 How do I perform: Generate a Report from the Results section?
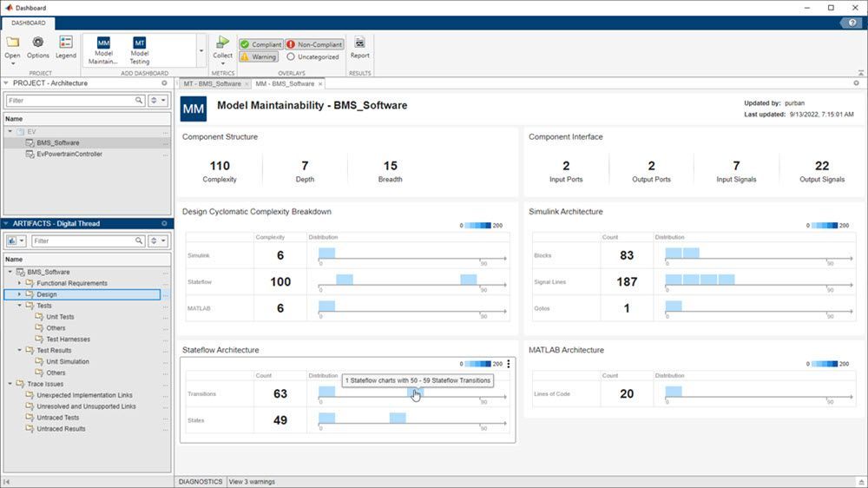point(359,47)
